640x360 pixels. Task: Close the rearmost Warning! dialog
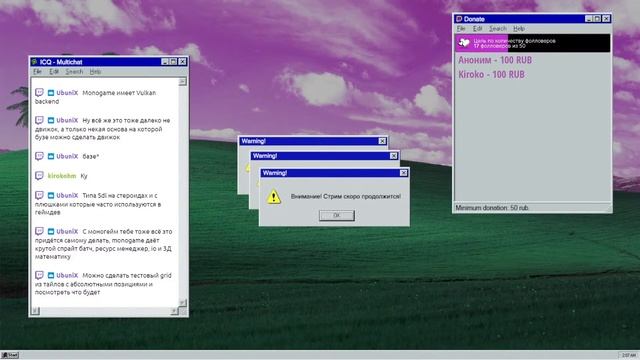pyautogui.click(x=382, y=141)
